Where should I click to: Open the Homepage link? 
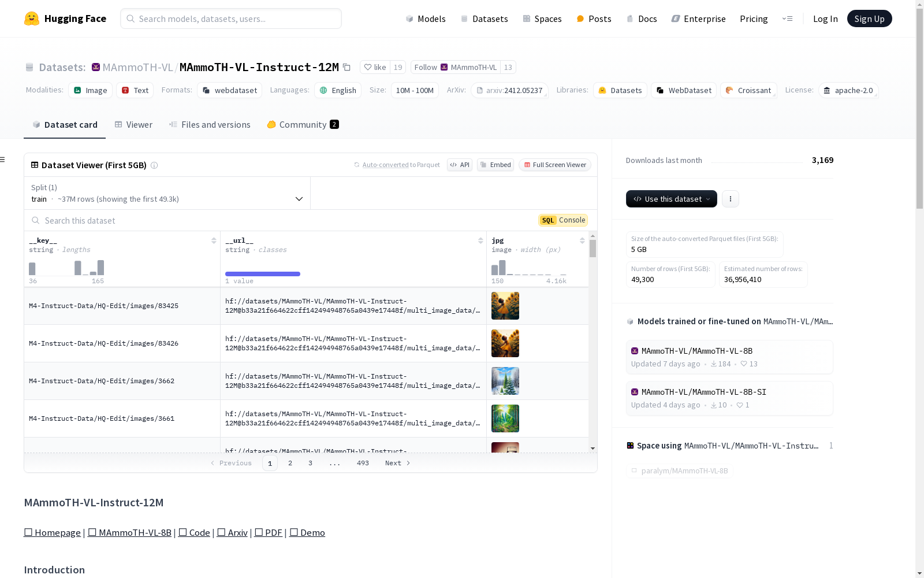(x=53, y=533)
